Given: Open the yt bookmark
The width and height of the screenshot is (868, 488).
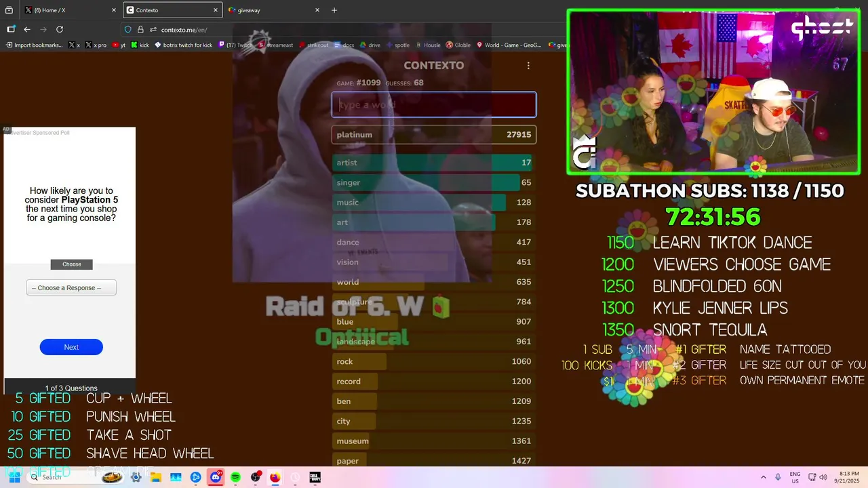Looking at the screenshot, I should point(119,45).
